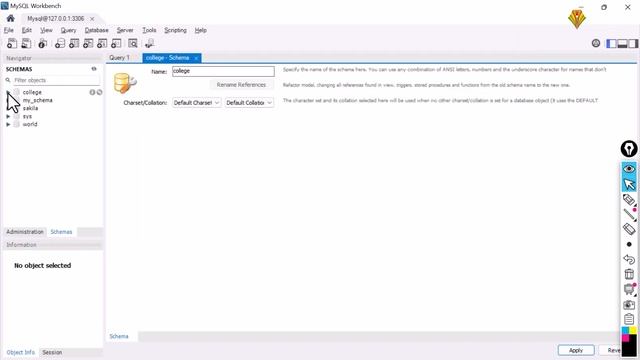
Task: Pick the magenta color swatch
Action: point(625,338)
